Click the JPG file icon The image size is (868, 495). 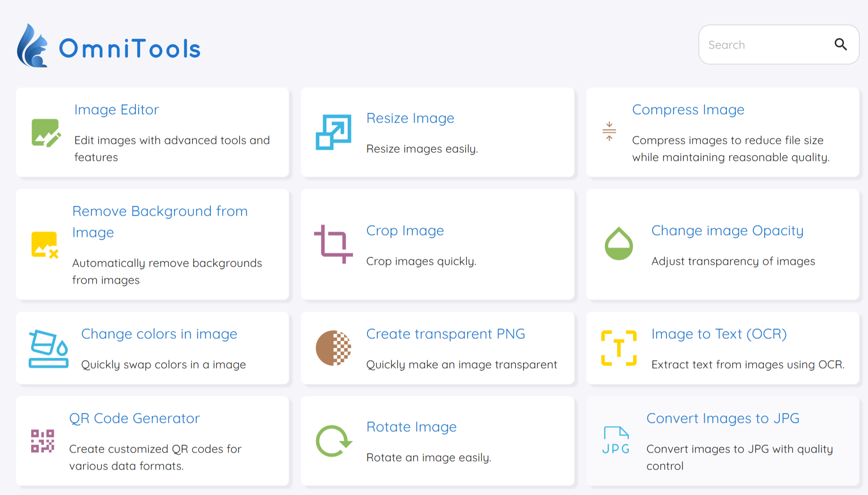(x=616, y=441)
